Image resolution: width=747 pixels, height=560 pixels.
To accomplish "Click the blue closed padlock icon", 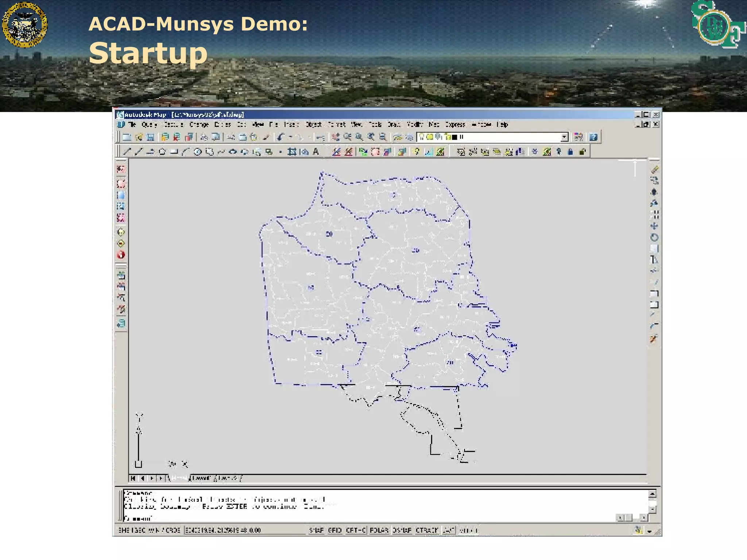I will pos(570,152).
